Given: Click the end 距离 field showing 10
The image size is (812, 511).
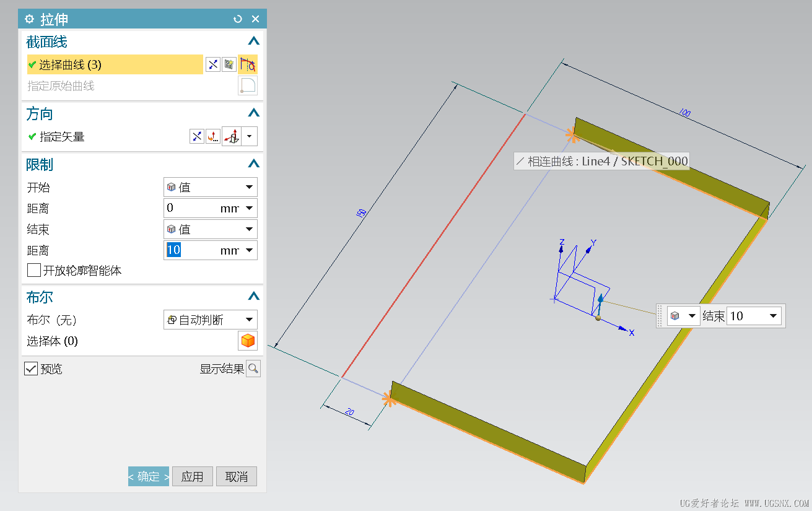Looking at the screenshot, I should coord(190,250).
